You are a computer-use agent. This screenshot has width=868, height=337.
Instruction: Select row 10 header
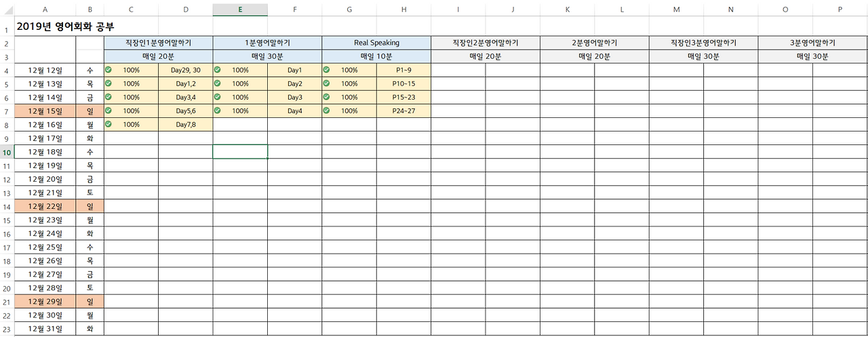coord(7,152)
